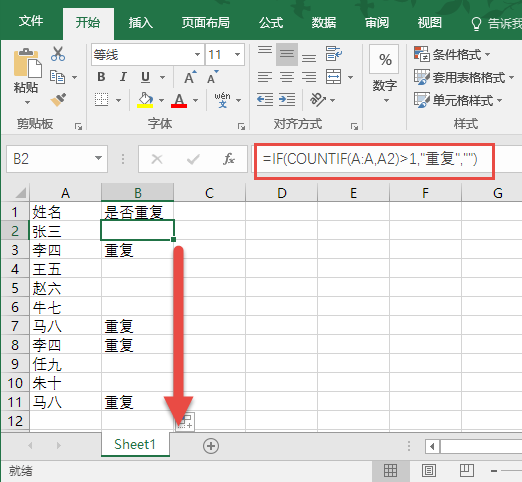Click the Auto Fill Options icon
The width and height of the screenshot is (522, 482).
[x=185, y=422]
